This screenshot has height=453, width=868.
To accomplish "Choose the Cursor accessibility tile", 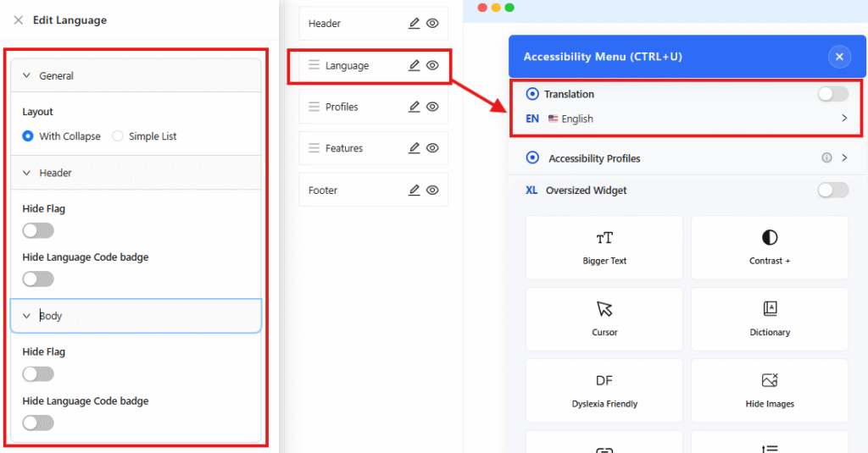I will click(604, 318).
